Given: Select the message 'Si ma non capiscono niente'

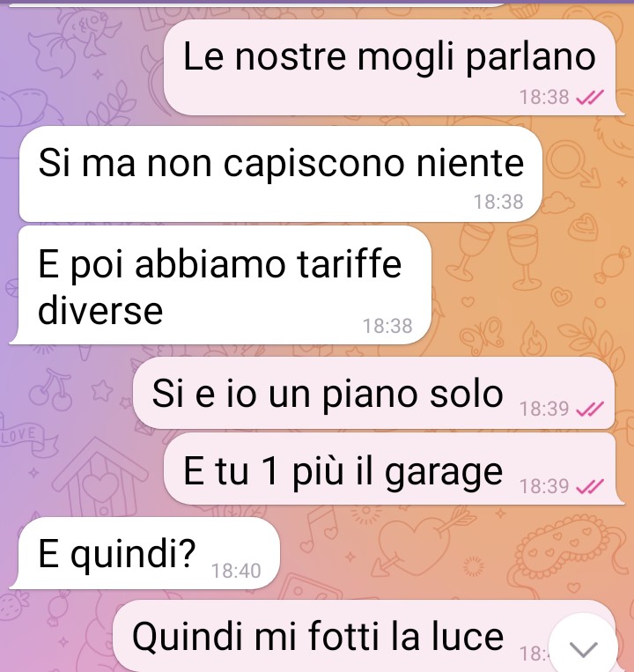Looking at the screenshot, I should tap(281, 174).
